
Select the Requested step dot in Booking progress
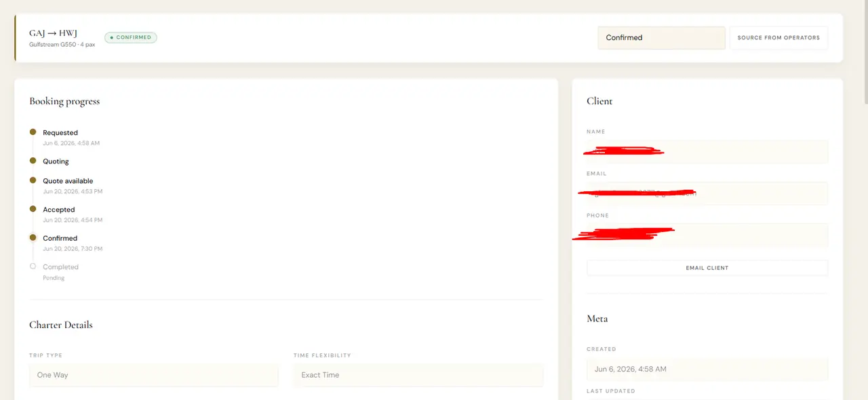[33, 132]
